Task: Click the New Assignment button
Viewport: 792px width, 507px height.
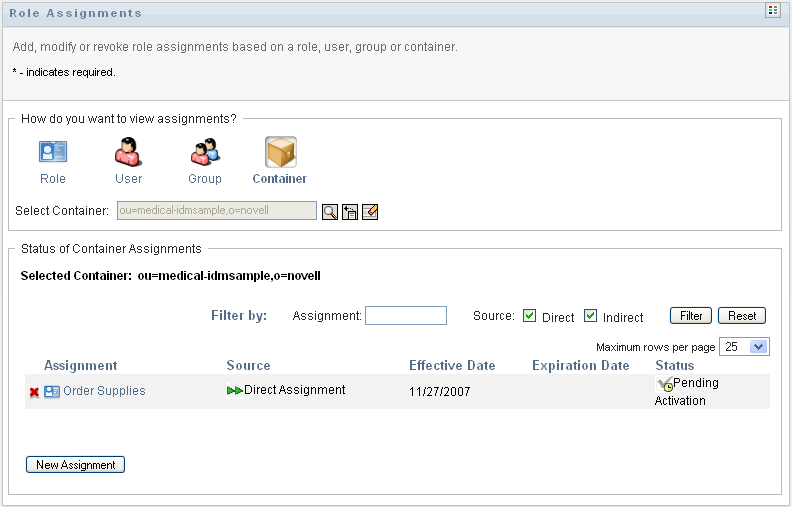Action: click(75, 464)
